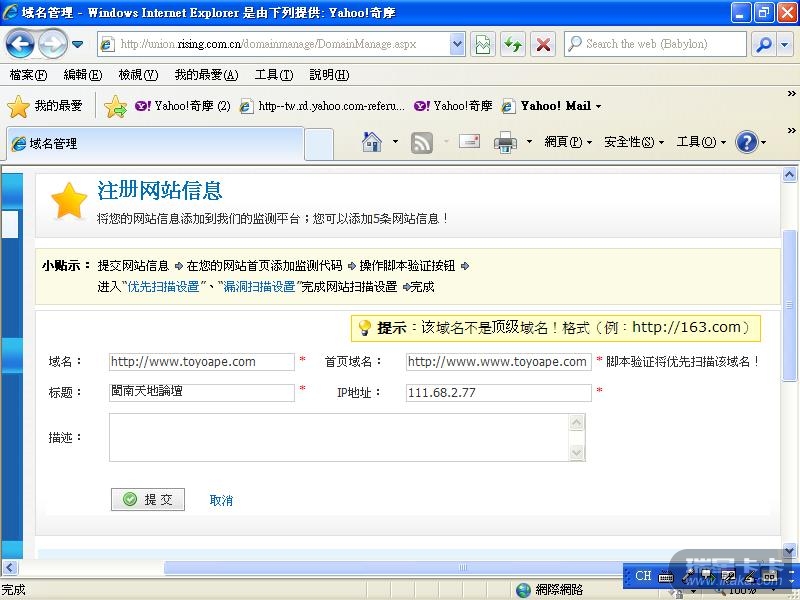
Task: Click the language bar keyboard icon
Action: (665, 577)
